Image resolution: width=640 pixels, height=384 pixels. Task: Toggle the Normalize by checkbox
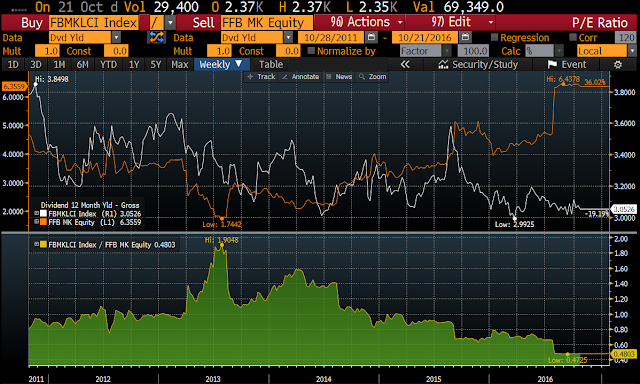[311, 51]
